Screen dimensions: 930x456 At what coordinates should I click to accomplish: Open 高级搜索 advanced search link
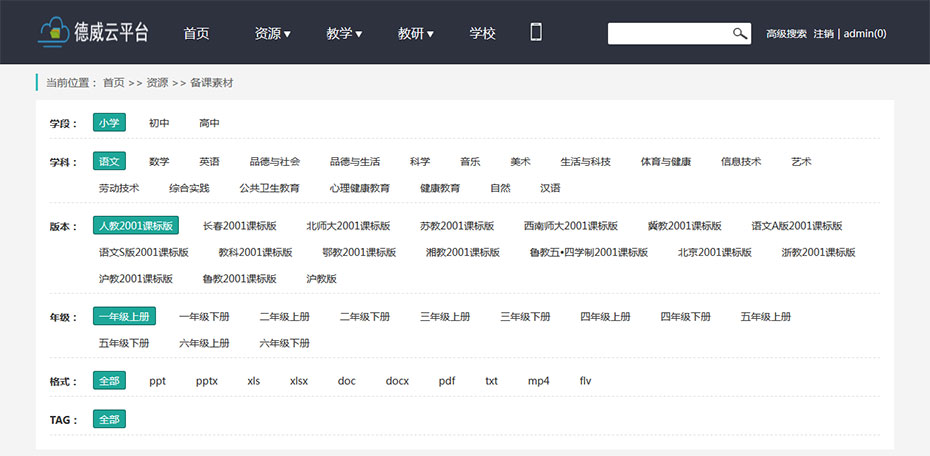click(x=786, y=34)
